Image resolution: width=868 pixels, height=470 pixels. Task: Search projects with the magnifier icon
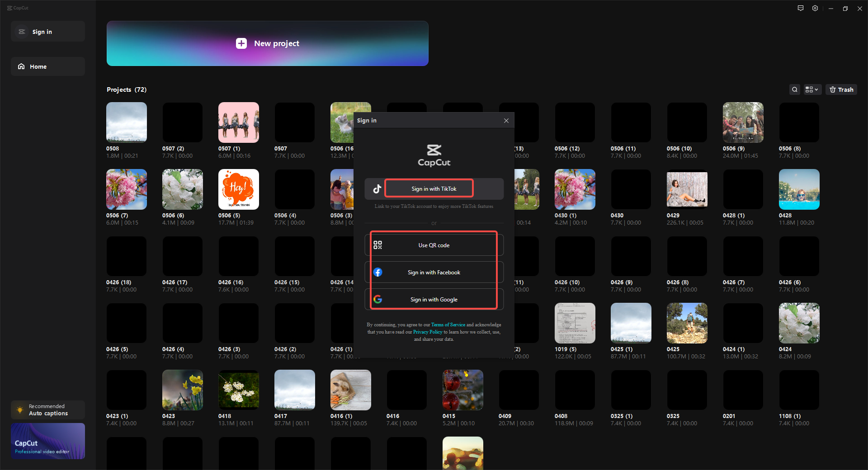tap(795, 89)
